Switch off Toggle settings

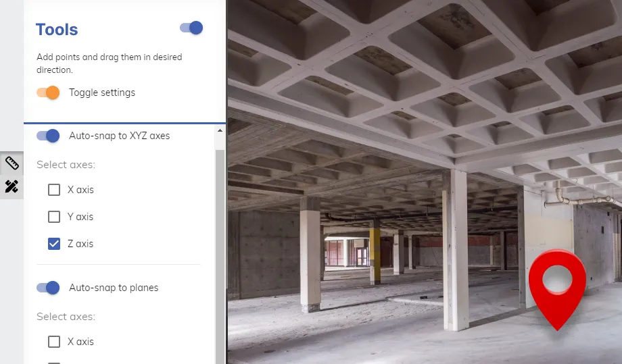click(x=48, y=93)
